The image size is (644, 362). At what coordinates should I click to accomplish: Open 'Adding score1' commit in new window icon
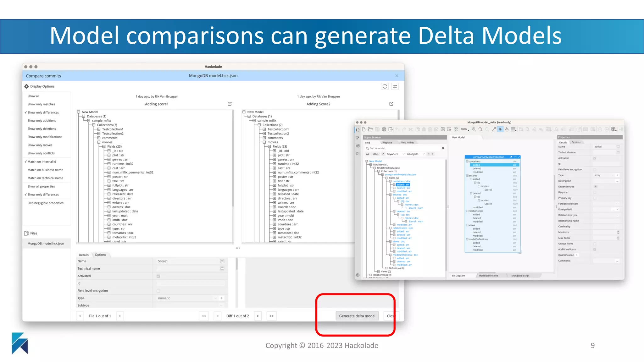pyautogui.click(x=230, y=104)
